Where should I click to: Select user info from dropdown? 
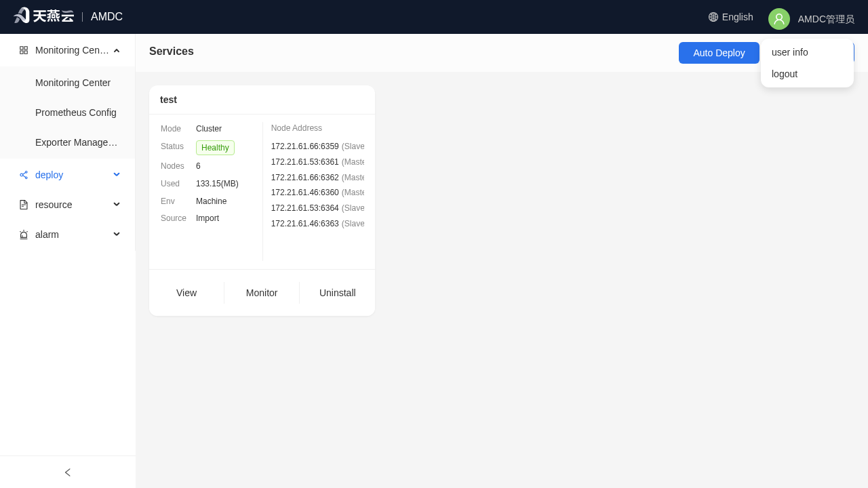(x=807, y=52)
